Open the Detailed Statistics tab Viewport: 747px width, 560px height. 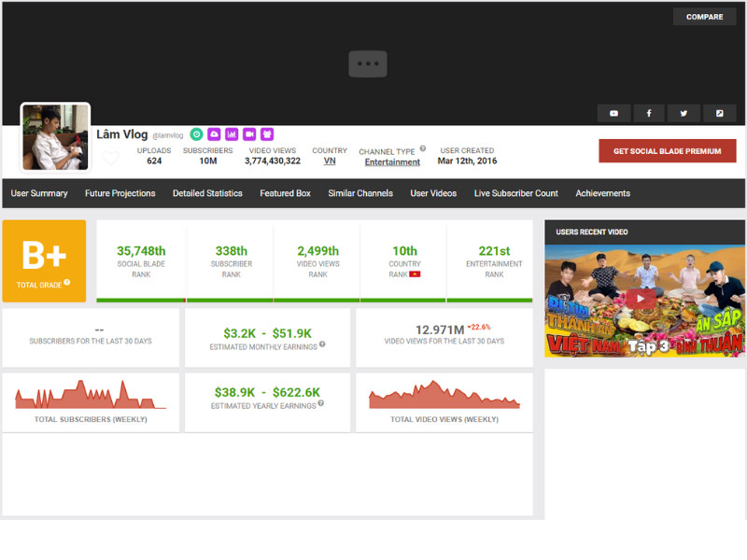(x=207, y=193)
